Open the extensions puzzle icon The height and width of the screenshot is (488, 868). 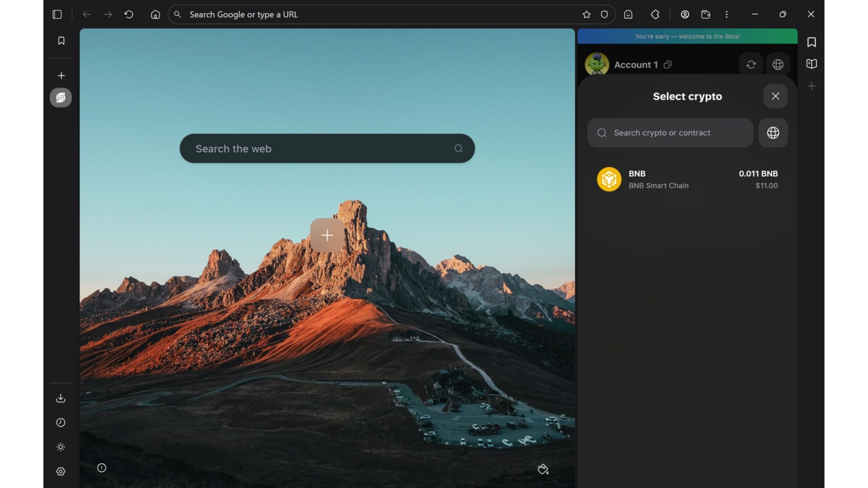tap(655, 14)
